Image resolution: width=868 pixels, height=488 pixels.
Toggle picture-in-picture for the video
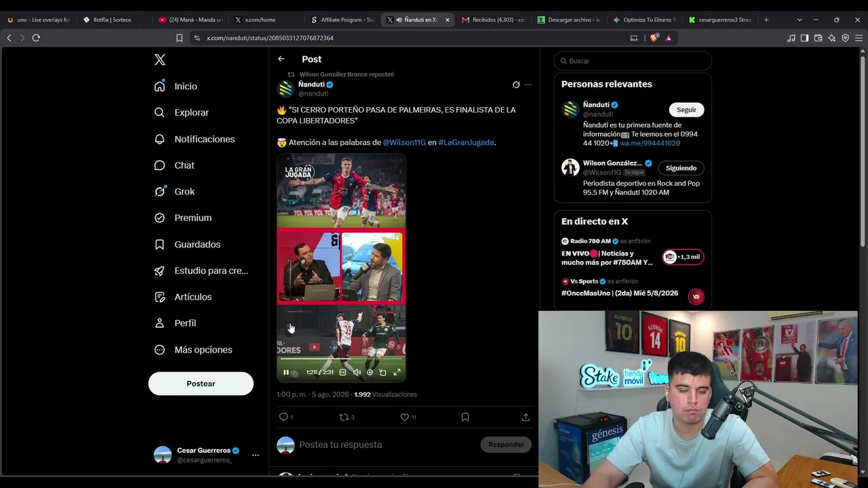click(x=383, y=372)
